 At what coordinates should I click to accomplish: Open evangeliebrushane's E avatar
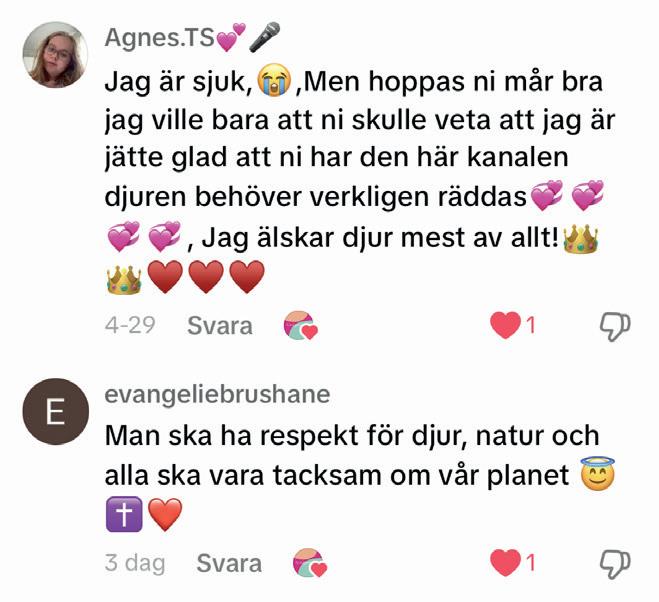55,412
